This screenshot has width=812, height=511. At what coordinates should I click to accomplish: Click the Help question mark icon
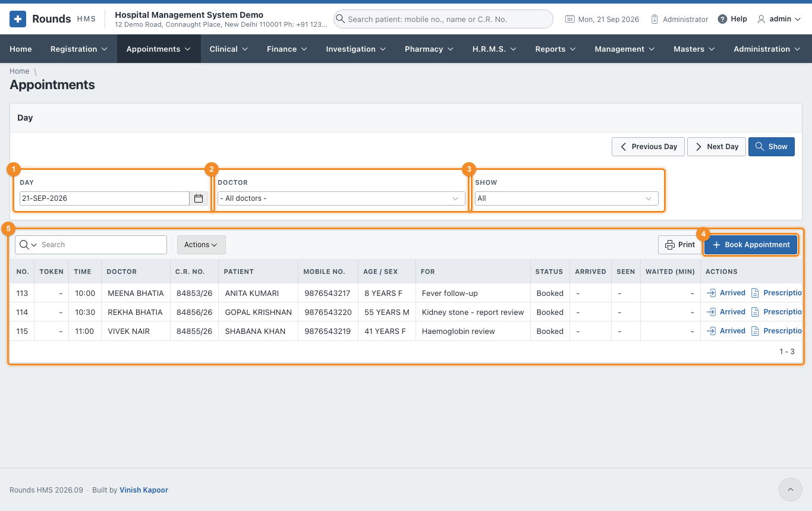click(722, 19)
